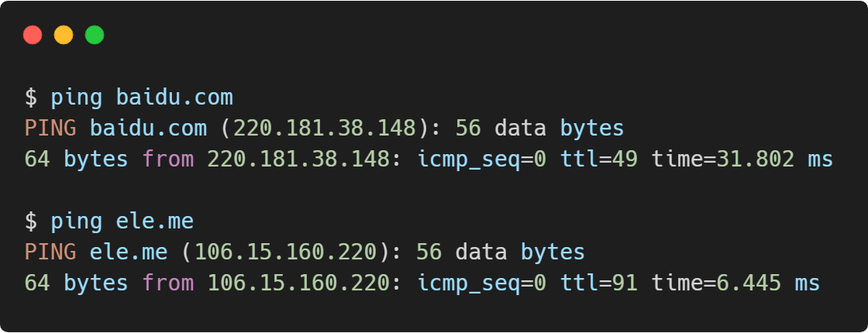Click the ttl=49 value
868x333 pixels.
(x=599, y=160)
